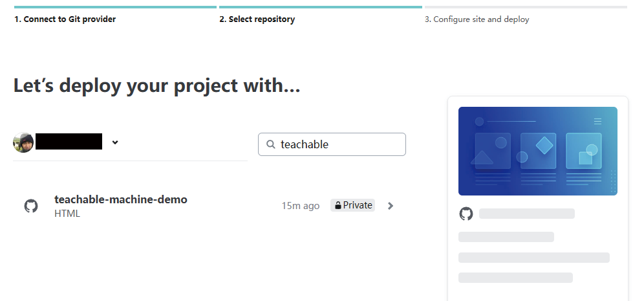This screenshot has width=644, height=301.
Task: Click the HTML language label
Action: click(67, 213)
